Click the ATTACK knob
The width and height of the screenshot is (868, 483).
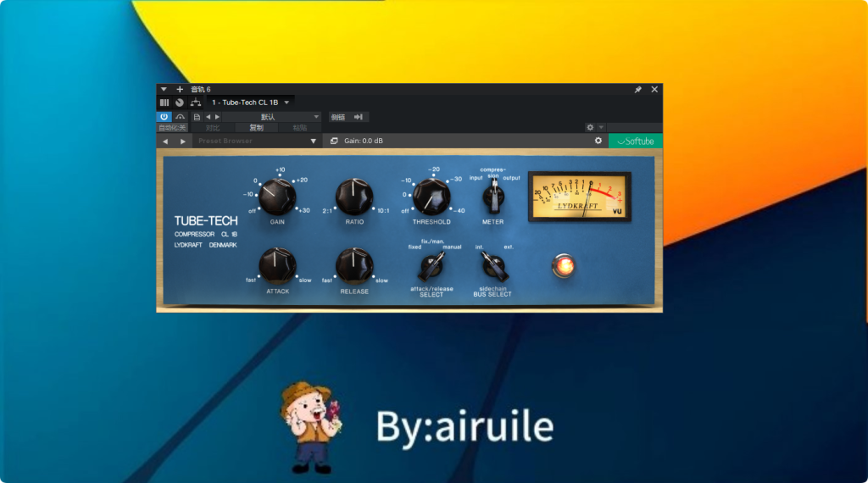tap(277, 265)
